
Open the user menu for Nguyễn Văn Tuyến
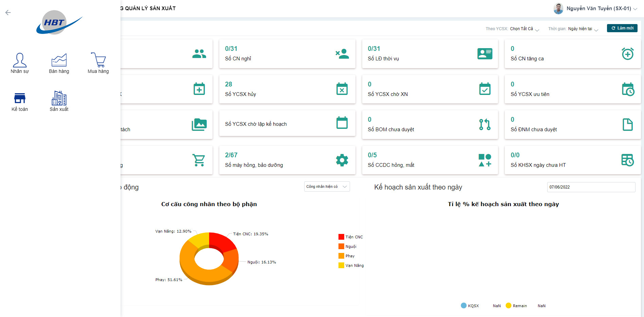(x=597, y=8)
